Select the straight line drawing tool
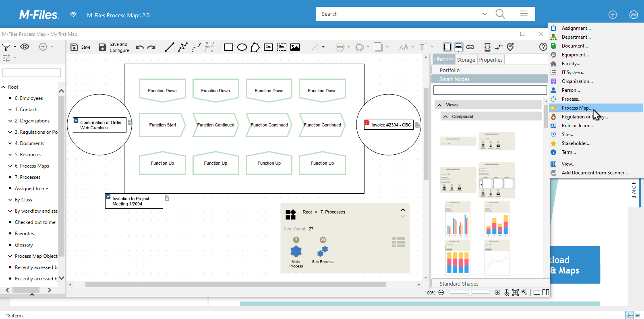This screenshot has width=644, height=319. (170, 47)
